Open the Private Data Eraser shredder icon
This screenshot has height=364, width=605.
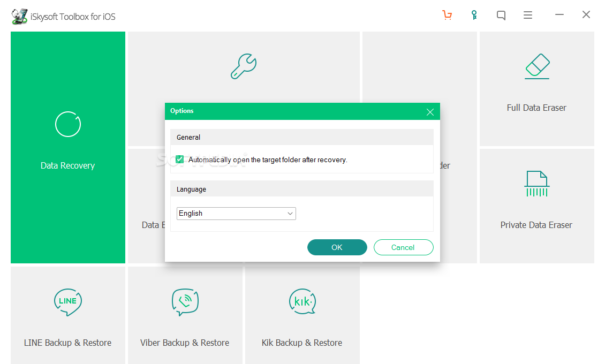click(536, 184)
